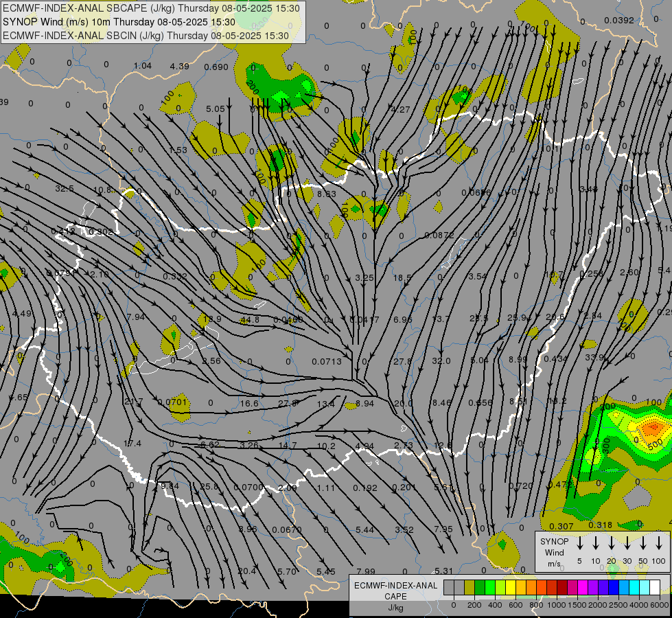Click the 2500 tick label on the CAPE scale
Image resolution: width=672 pixels, height=618 pixels.
click(x=618, y=605)
